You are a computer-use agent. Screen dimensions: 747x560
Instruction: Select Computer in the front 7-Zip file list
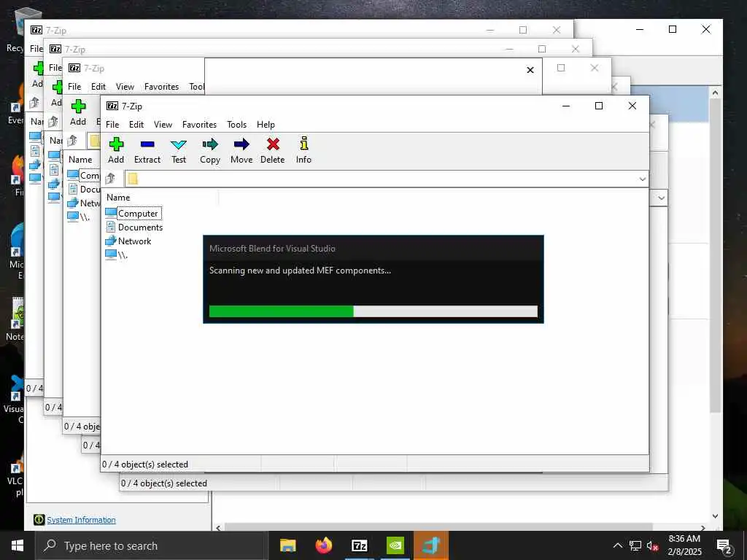[138, 214]
